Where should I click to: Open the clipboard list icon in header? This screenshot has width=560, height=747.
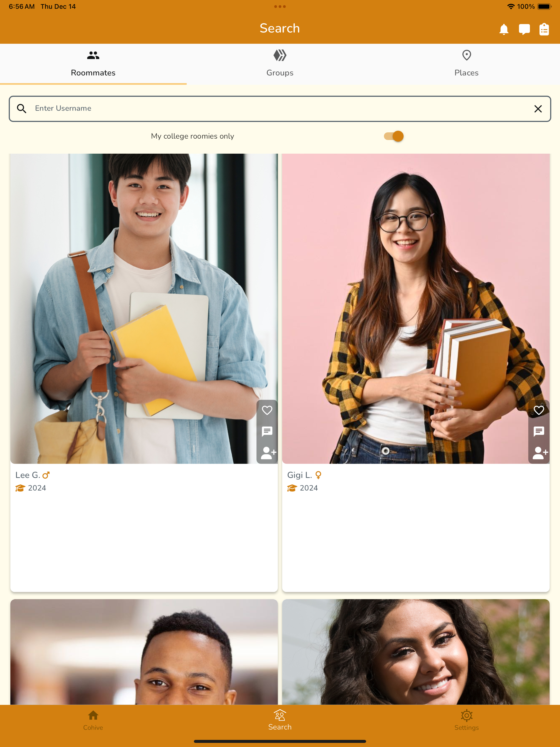pyautogui.click(x=544, y=29)
